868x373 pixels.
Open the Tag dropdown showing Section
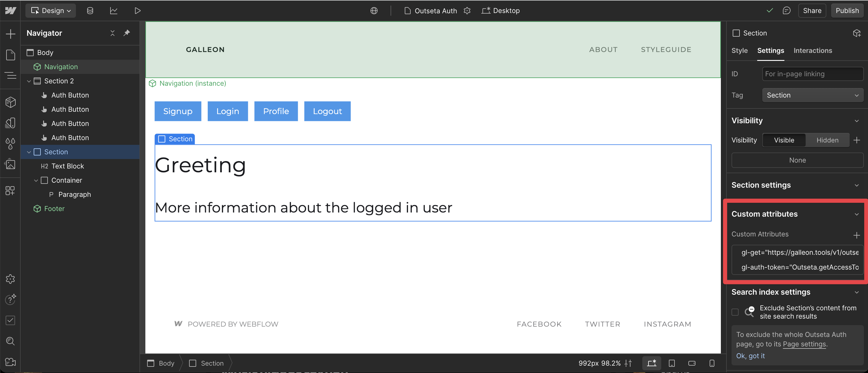coord(812,95)
